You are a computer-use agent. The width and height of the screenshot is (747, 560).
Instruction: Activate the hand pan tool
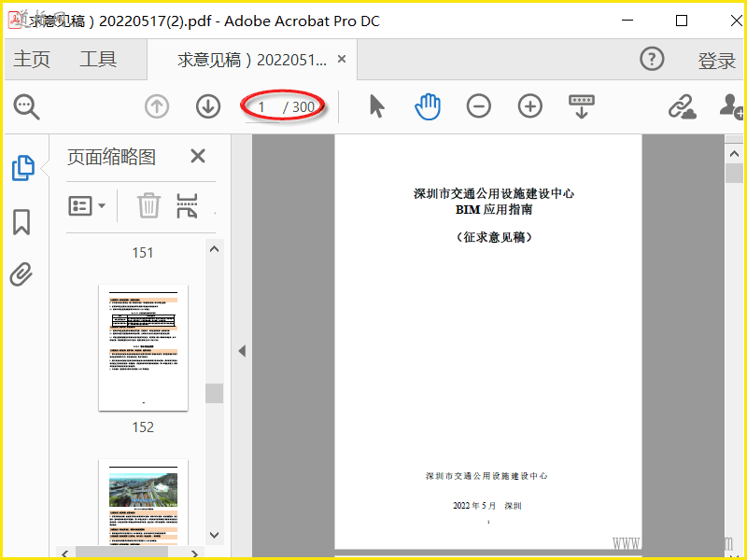pos(428,106)
